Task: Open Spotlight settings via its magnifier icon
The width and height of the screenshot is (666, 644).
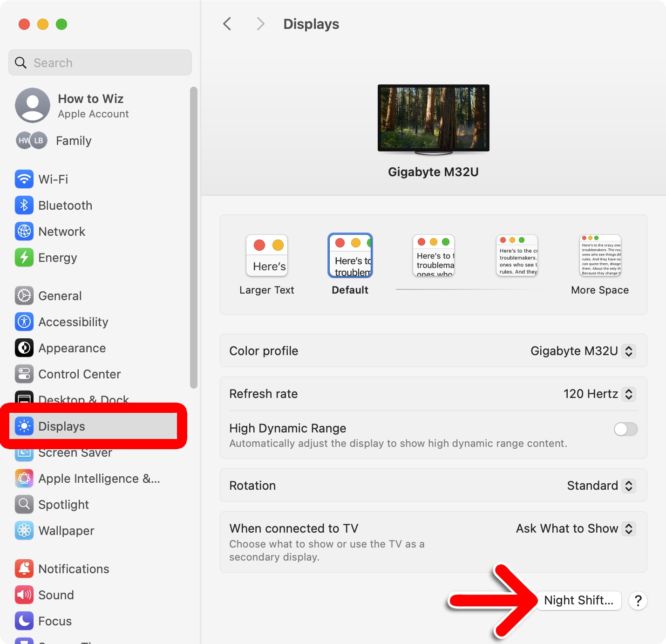Action: click(24, 504)
